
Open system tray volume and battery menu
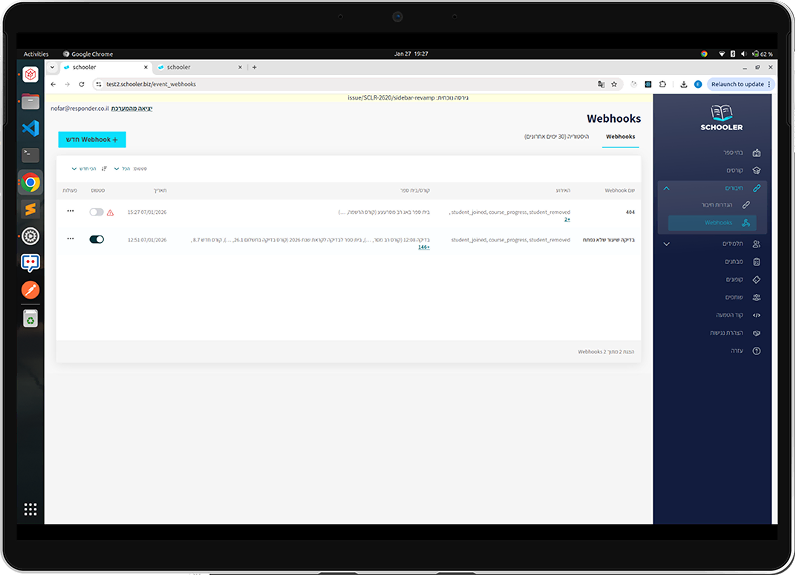pyautogui.click(x=745, y=54)
